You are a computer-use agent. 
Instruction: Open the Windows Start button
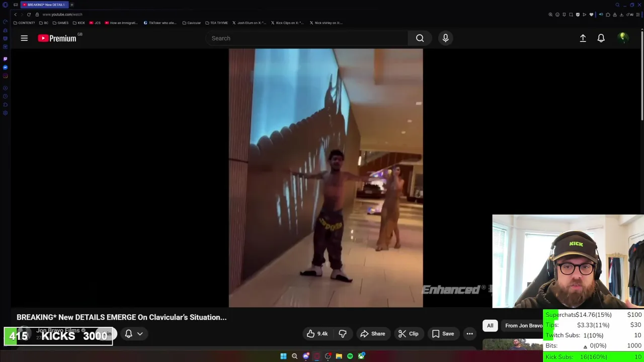(x=283, y=356)
